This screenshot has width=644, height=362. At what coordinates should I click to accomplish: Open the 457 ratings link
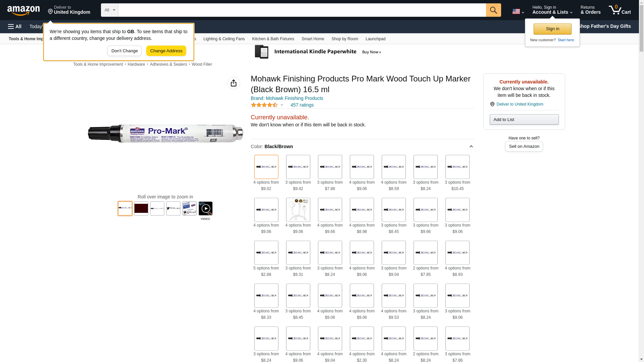302,105
